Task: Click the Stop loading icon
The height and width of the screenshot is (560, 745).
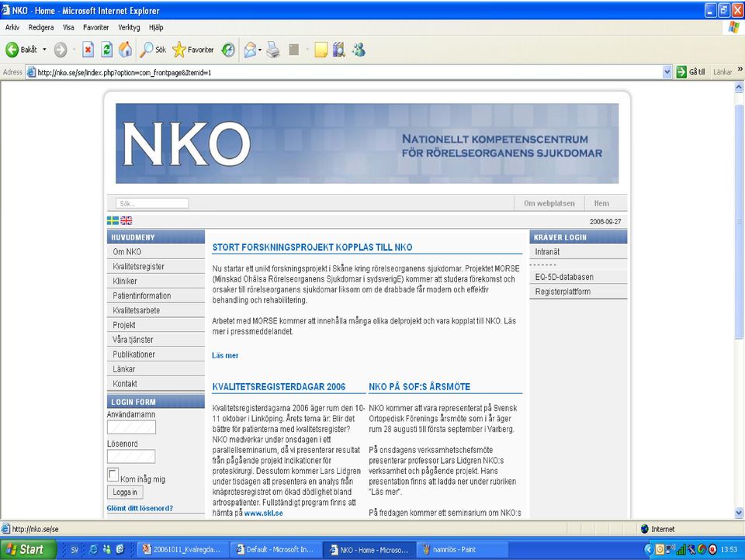Action: tap(88, 50)
